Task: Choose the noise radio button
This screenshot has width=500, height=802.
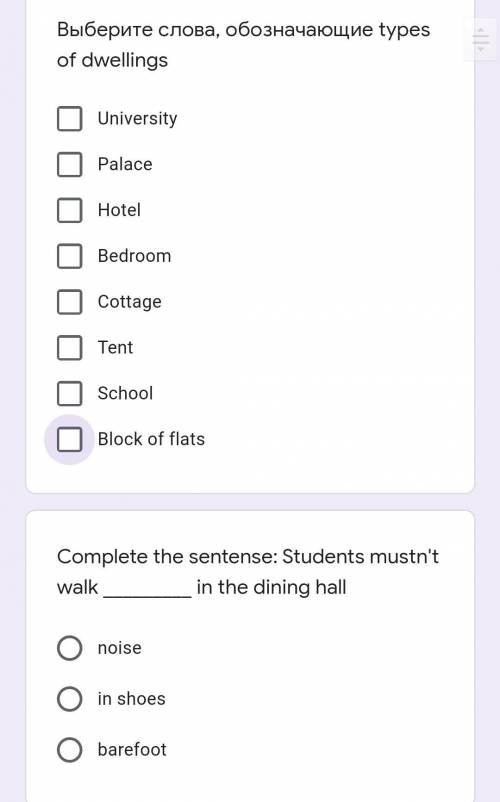Action: pos(70,648)
